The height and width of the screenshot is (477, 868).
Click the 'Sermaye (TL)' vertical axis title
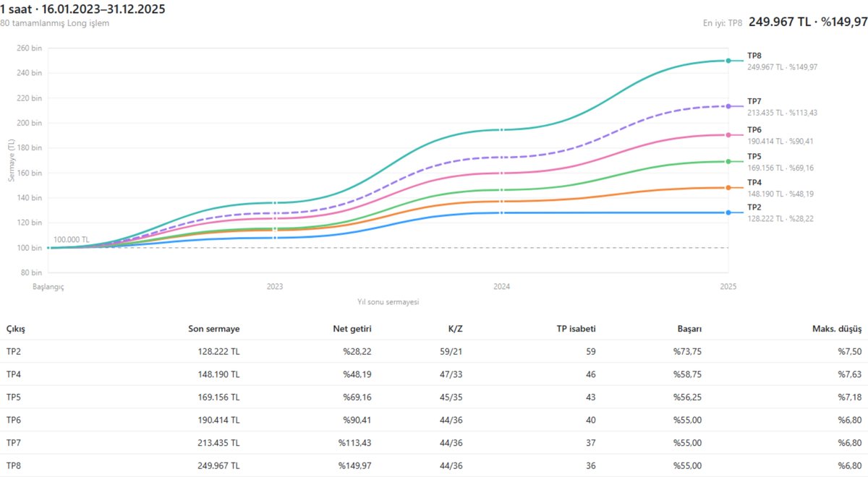click(12, 160)
